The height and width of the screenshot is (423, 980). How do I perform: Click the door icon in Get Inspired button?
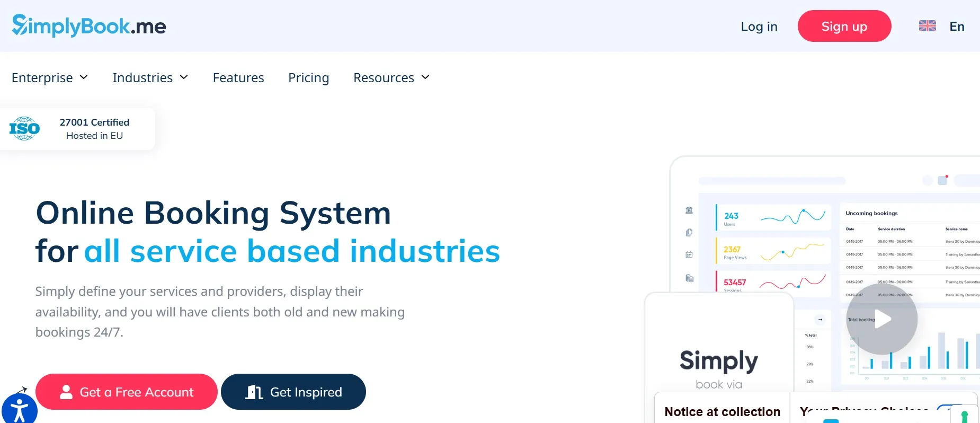click(254, 392)
